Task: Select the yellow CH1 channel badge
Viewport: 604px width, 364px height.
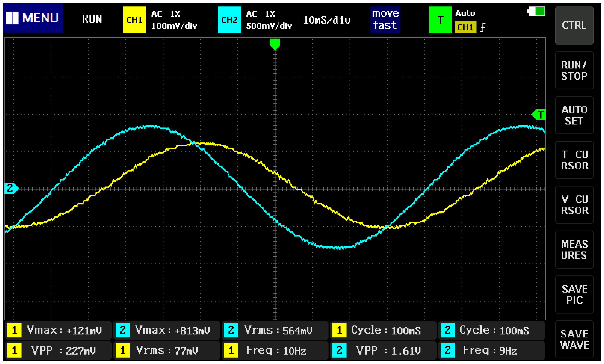Action: pos(134,20)
